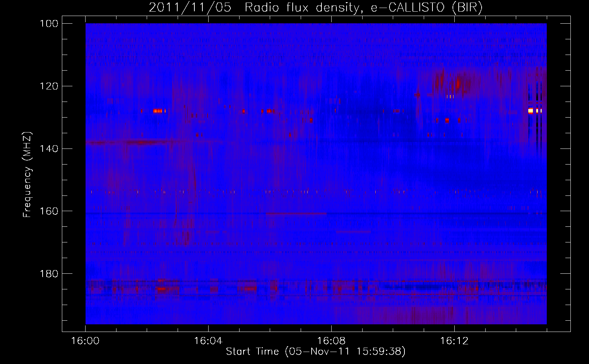Click the '100' frequency tick label
The height and width of the screenshot is (364, 589).
49,24
